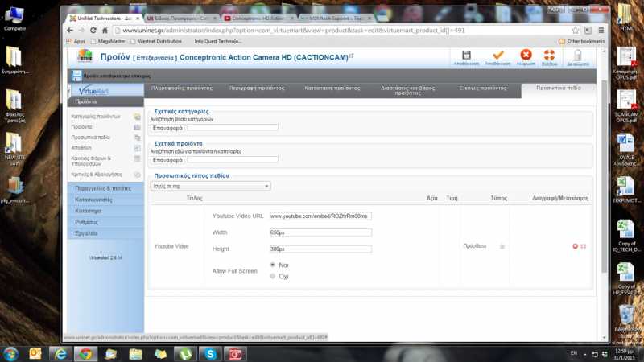The width and height of the screenshot is (644, 362).
Task: Click the Height input field
Action: click(x=320, y=249)
